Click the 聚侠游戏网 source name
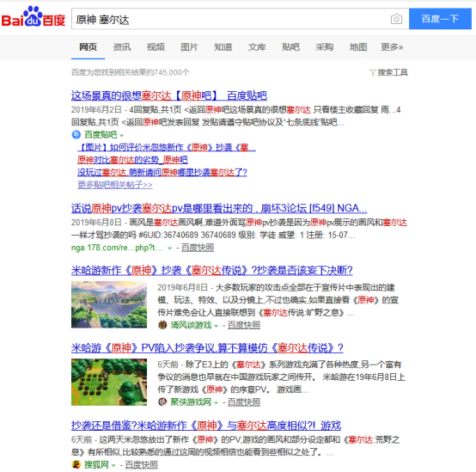This screenshot has height=472, width=476. click(x=191, y=402)
